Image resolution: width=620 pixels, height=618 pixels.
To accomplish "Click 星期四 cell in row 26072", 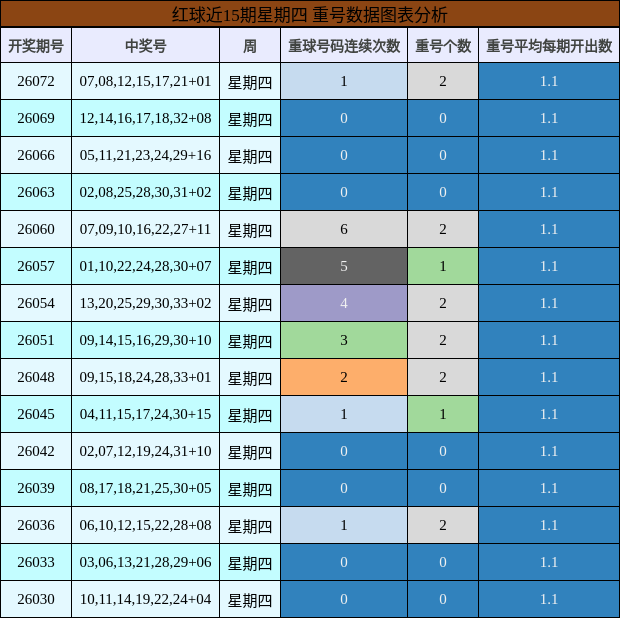I will [250, 82].
